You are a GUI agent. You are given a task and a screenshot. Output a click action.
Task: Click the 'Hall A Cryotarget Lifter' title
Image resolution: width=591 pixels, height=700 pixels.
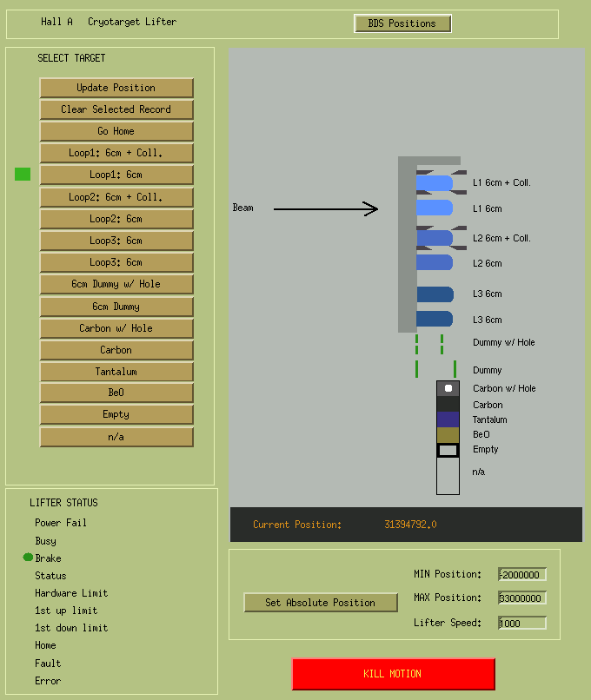pos(109,22)
